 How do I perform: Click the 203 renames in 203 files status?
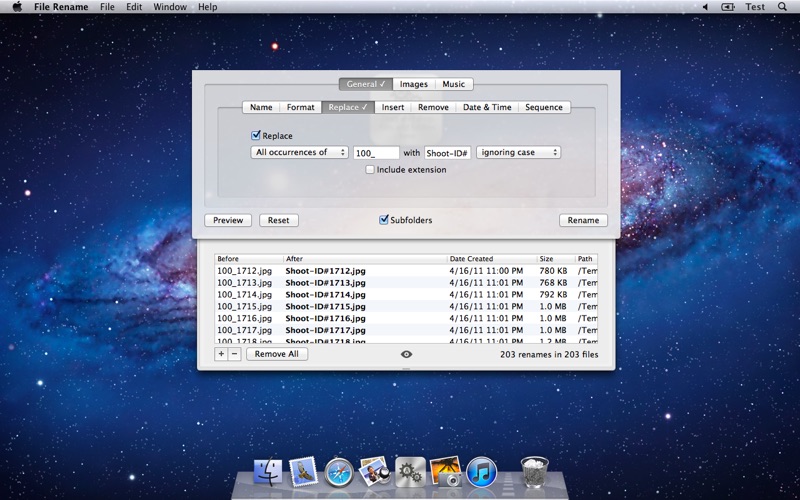point(549,354)
